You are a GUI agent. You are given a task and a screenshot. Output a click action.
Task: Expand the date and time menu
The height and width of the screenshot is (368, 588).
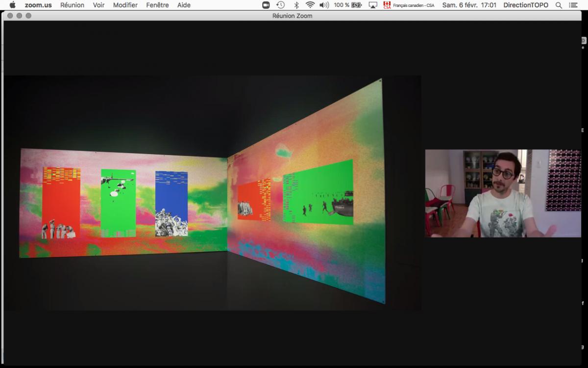point(469,5)
